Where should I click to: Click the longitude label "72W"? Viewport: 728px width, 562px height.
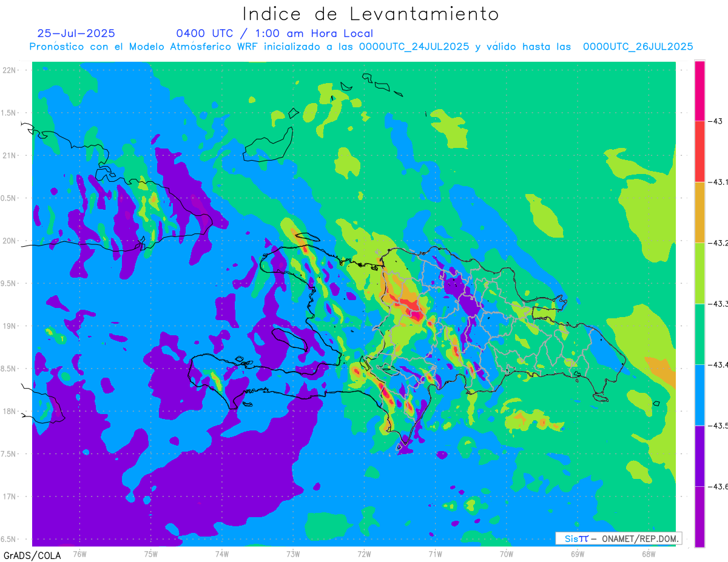[x=365, y=554]
